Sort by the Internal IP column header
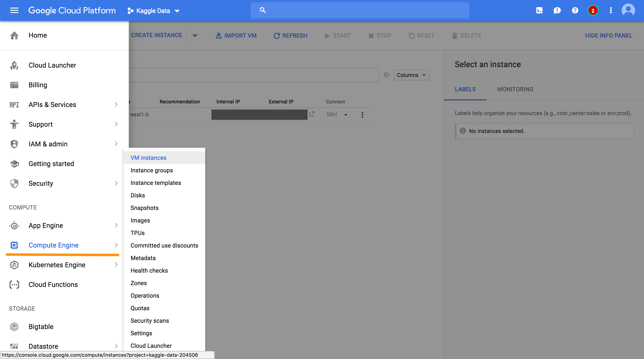The height and width of the screenshot is (359, 644). pyautogui.click(x=228, y=102)
